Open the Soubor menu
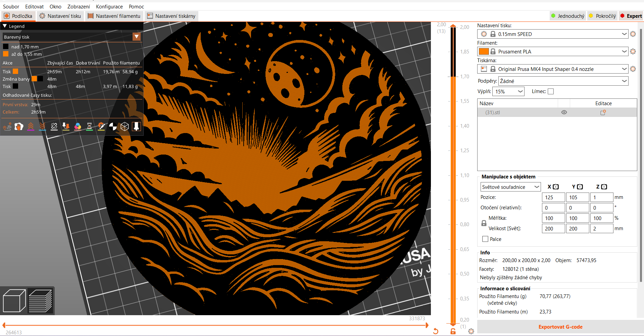The image size is (644, 336). pyautogui.click(x=11, y=6)
